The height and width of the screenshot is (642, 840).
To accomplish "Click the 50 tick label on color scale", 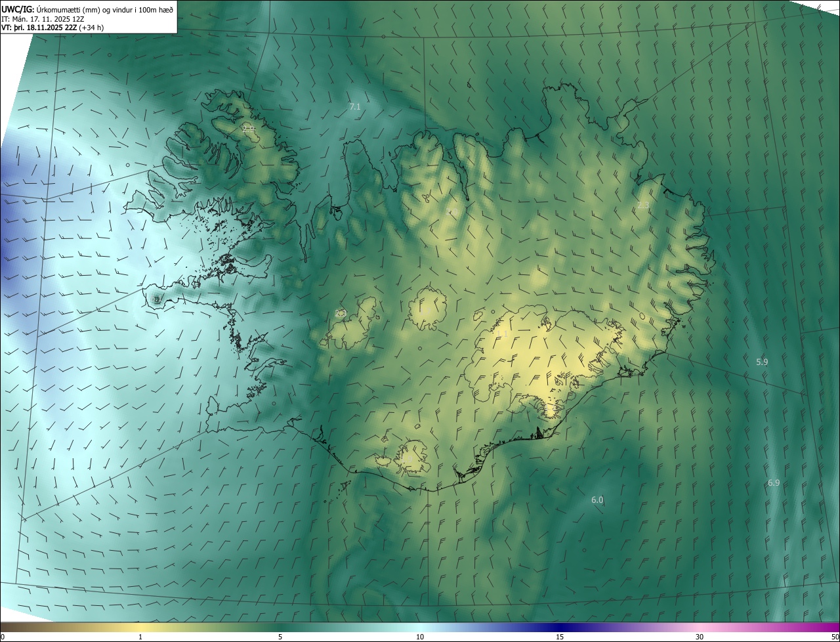I will [834, 637].
